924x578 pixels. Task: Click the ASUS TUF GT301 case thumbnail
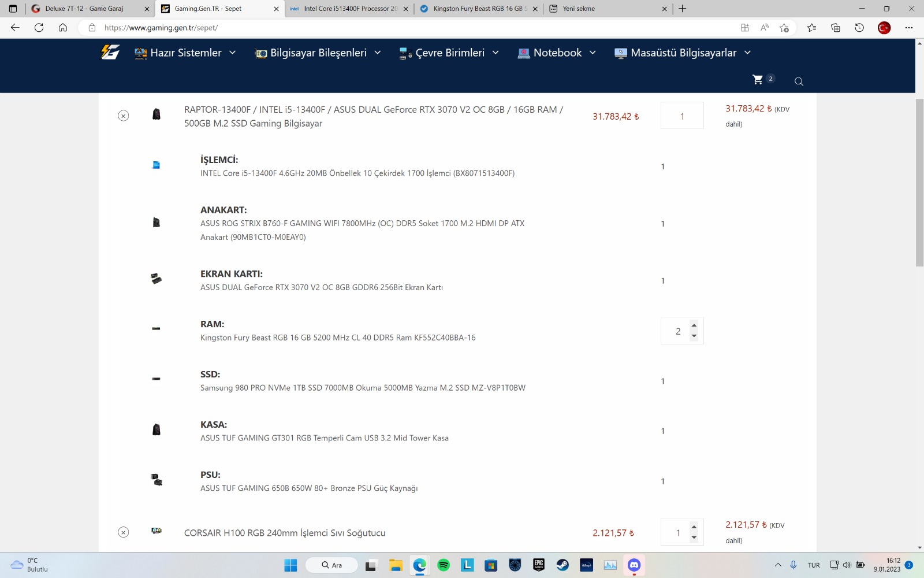[156, 429]
